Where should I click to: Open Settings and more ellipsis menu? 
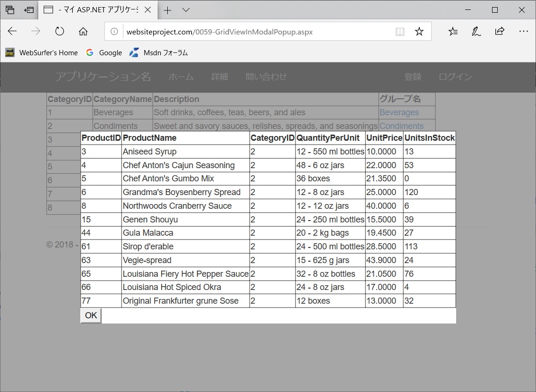(523, 32)
